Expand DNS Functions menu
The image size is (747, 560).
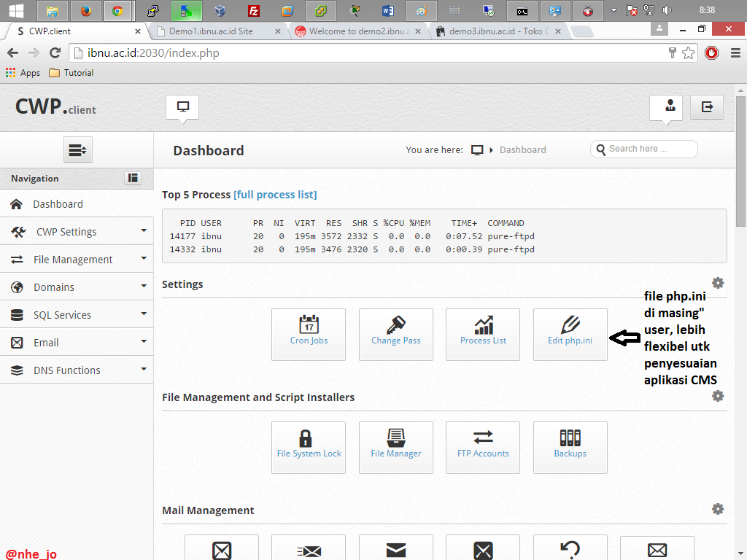click(x=77, y=370)
